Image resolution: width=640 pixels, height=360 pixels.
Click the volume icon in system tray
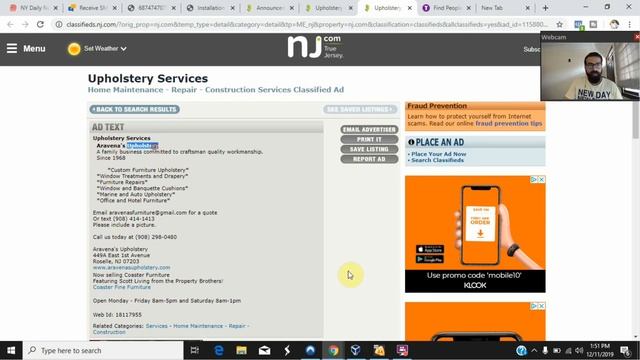579,351
